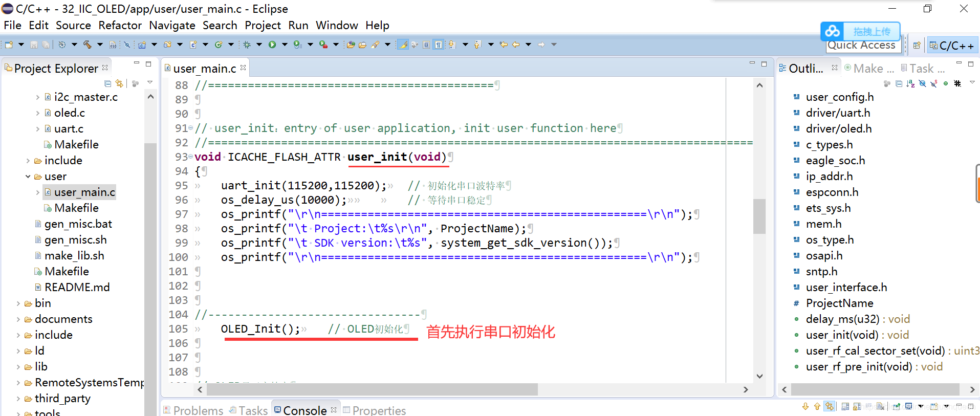
Task: Expand the third_party folder
Action: tap(18, 398)
